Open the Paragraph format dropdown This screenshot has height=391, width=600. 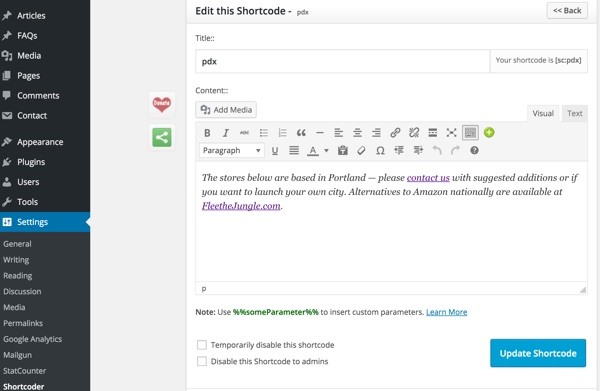click(232, 150)
